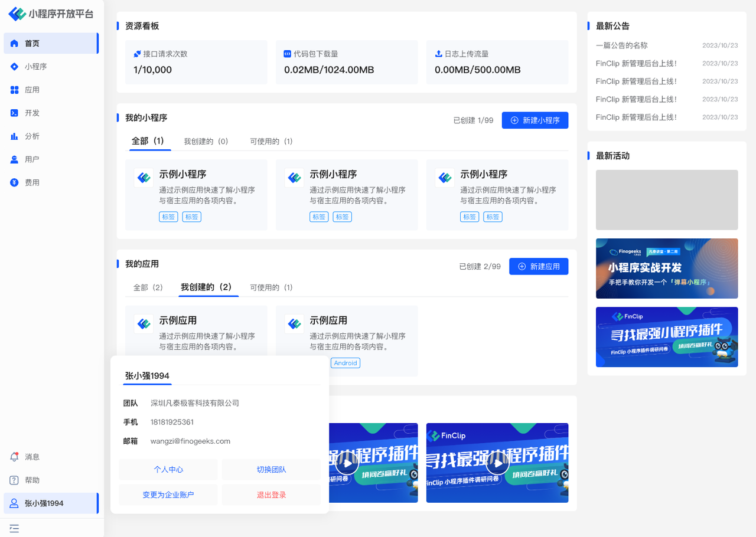Image resolution: width=756 pixels, height=537 pixels.
Task: Show the 全部 (2) tab in 我的应用
Action: click(x=148, y=287)
